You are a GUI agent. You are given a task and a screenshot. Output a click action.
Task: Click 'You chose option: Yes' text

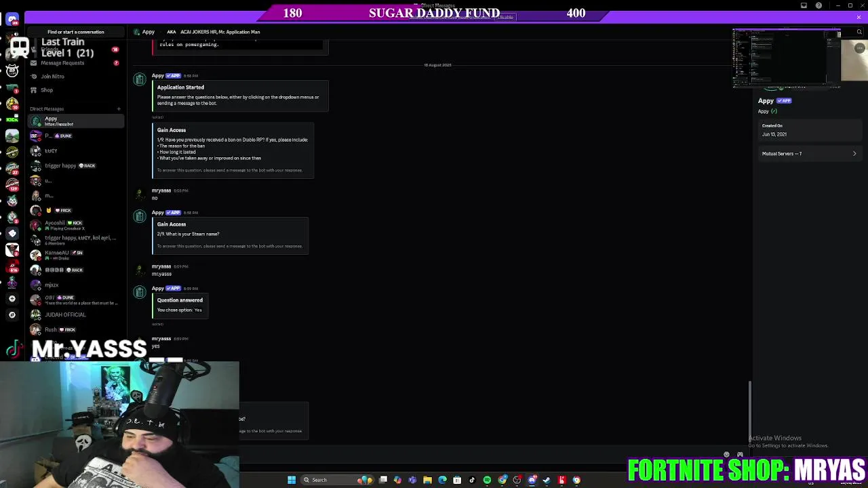[180, 310]
